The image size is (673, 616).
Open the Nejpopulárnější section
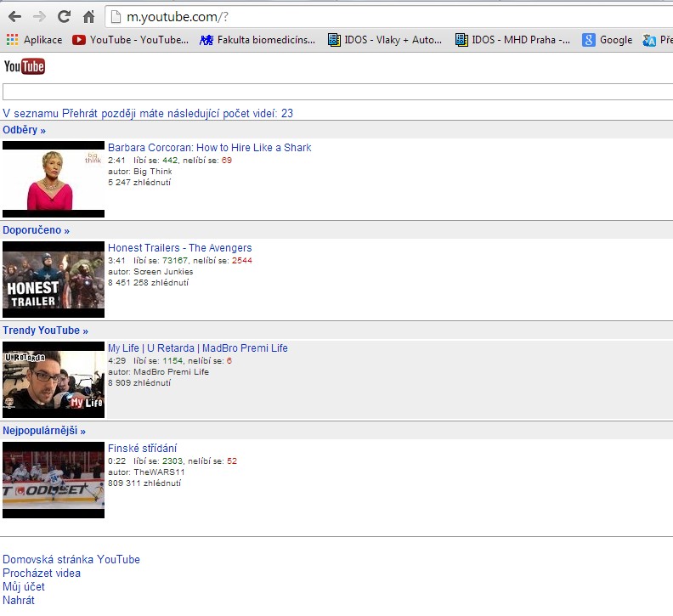(x=44, y=431)
